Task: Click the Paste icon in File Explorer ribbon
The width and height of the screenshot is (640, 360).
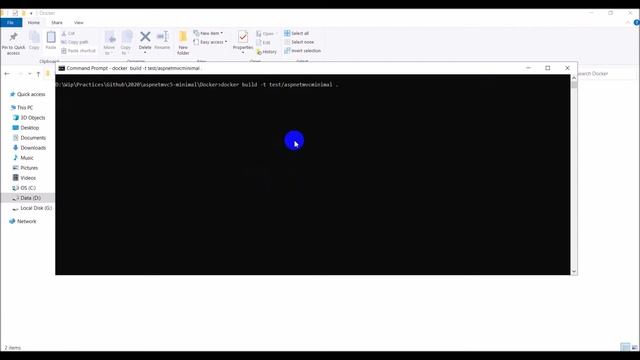Action: click(51, 40)
